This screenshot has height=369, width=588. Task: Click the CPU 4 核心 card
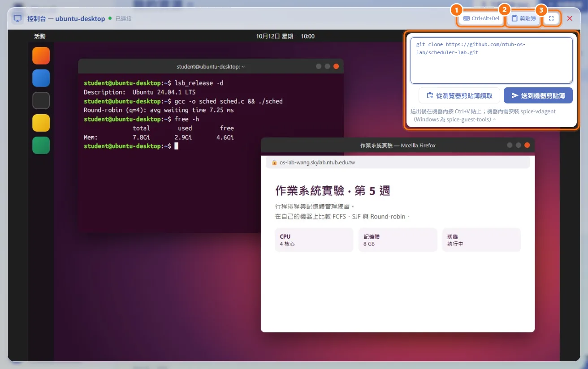[x=314, y=240]
